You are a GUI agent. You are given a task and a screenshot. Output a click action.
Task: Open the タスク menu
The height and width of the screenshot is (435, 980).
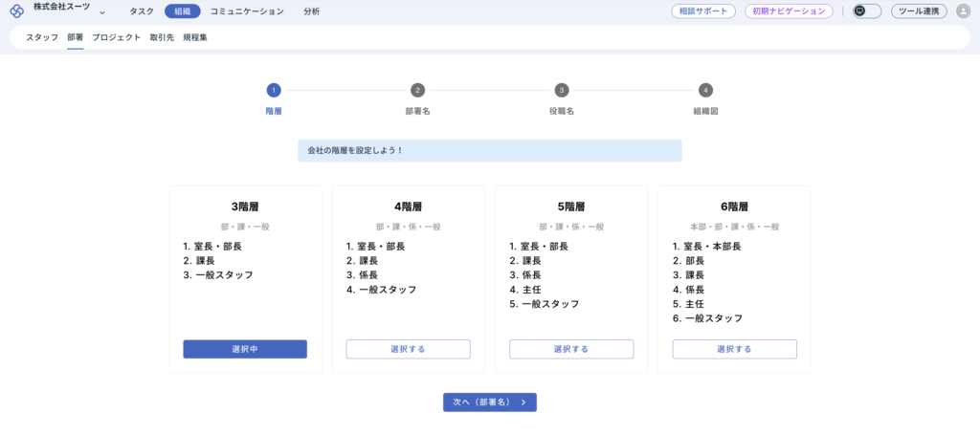click(x=142, y=11)
